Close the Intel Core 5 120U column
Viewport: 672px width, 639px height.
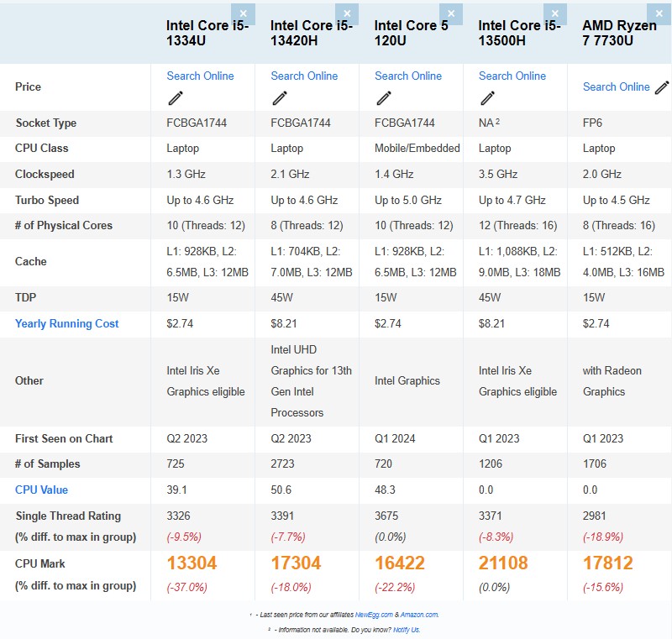(x=451, y=13)
